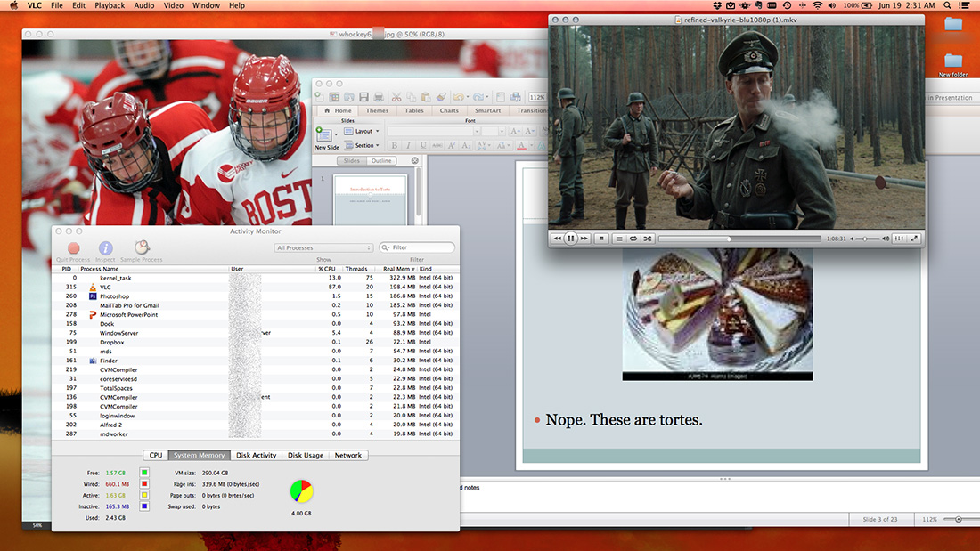980x551 pixels.
Task: Open the New Slide dropdown arrow
Action: click(336, 134)
